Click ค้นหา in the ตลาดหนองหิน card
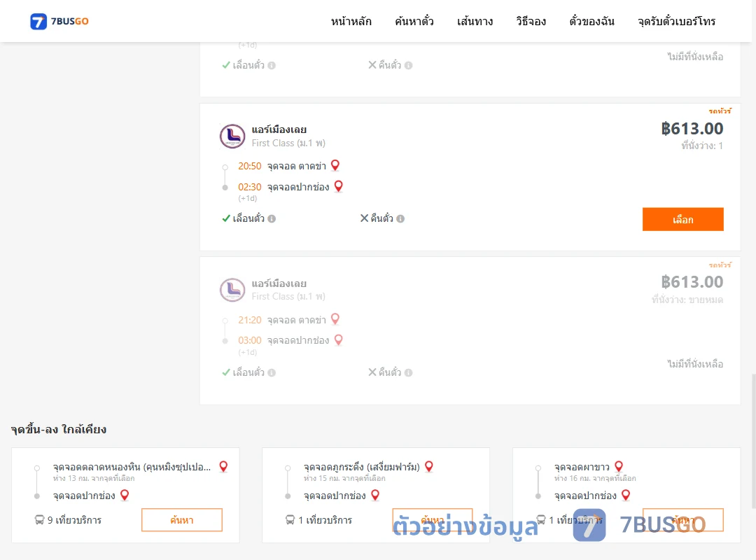Viewport: 756px width, 560px height. tap(182, 520)
